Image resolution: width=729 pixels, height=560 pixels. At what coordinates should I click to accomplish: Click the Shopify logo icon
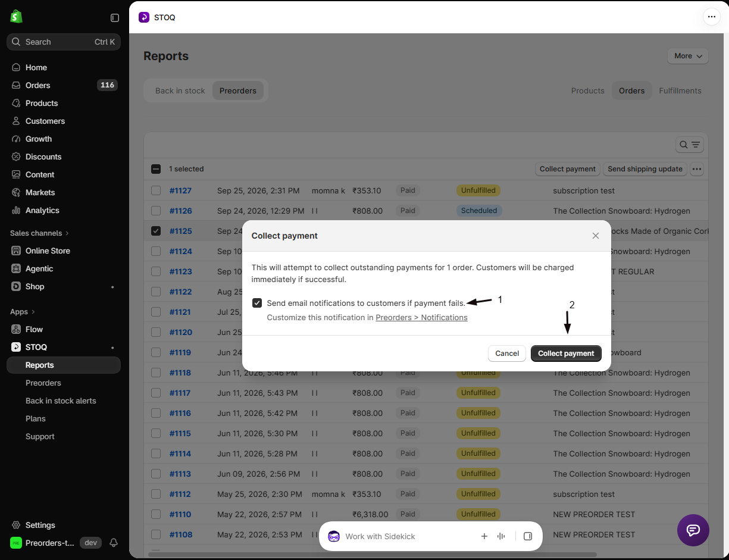coord(16,17)
